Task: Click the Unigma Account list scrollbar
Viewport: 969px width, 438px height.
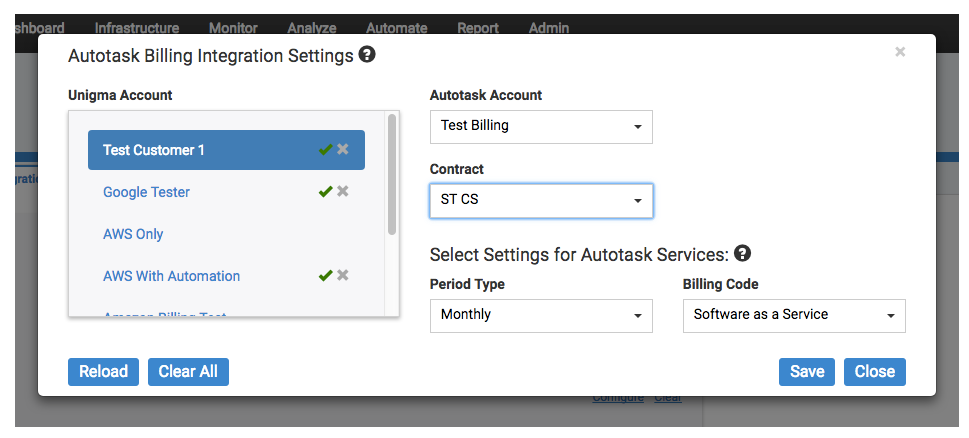Action: click(x=392, y=174)
